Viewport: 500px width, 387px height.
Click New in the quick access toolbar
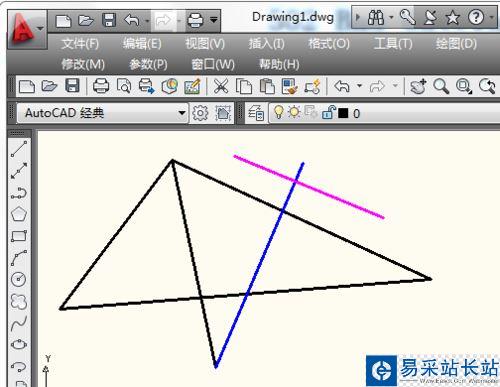pyautogui.click(x=63, y=21)
